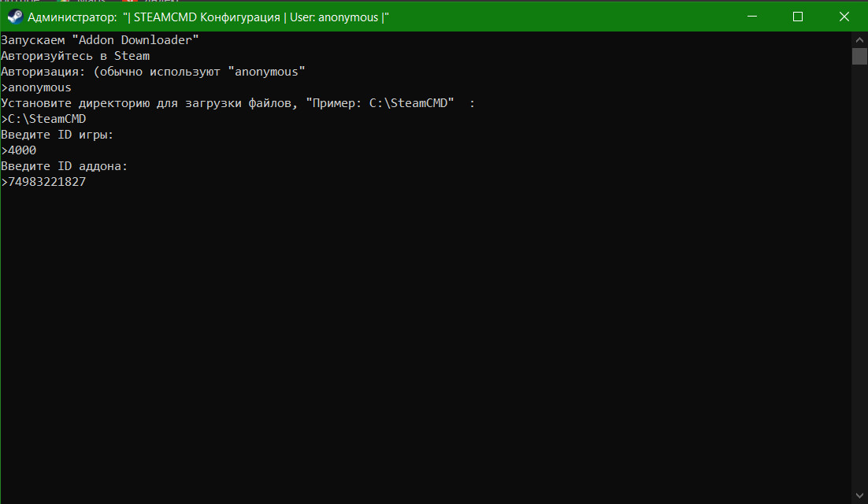Select the game ID "4000" entry
This screenshot has height=504, width=868.
(x=20, y=150)
